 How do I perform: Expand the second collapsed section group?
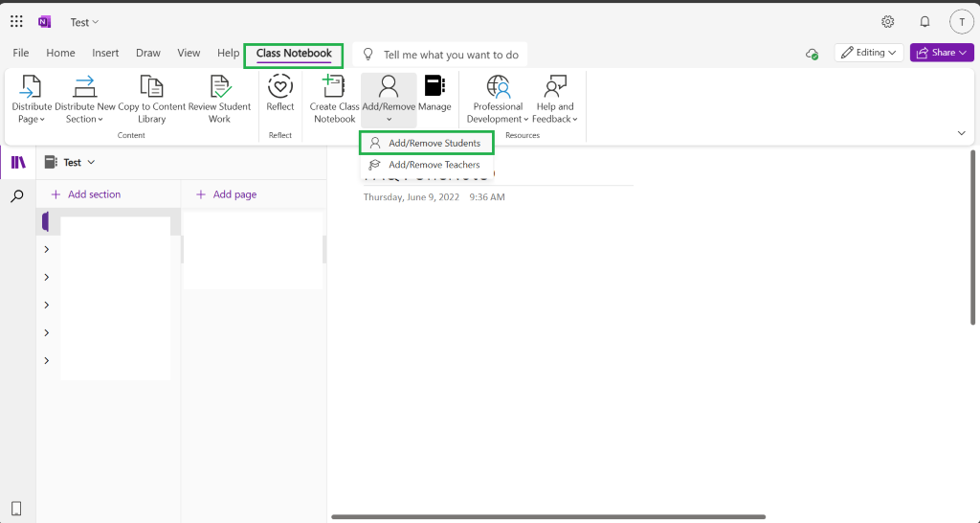click(x=47, y=277)
